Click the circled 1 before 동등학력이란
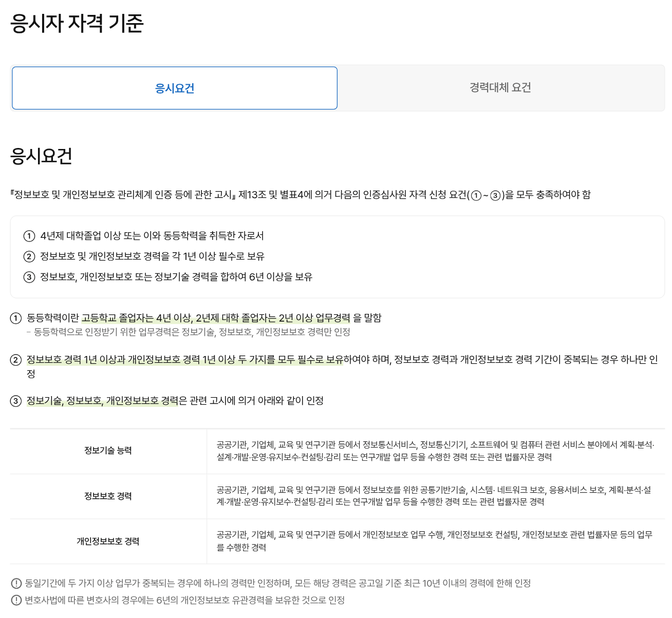 click(x=16, y=319)
